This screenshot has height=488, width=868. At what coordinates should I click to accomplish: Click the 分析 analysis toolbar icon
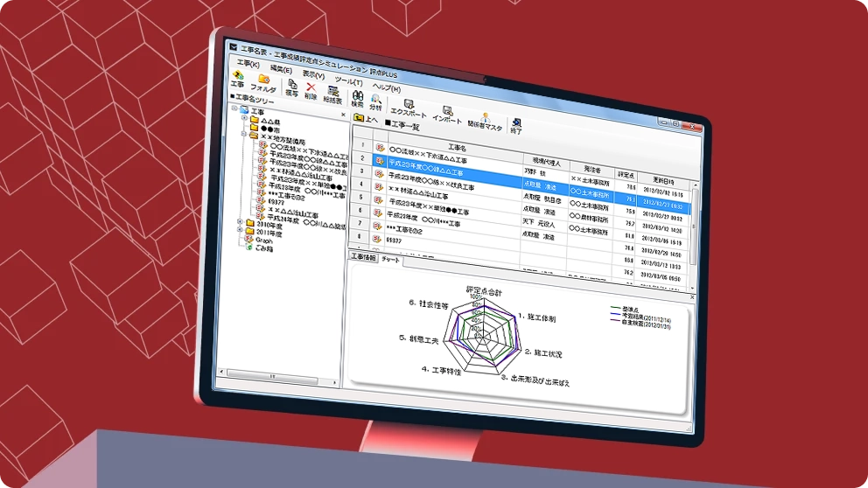[x=375, y=101]
